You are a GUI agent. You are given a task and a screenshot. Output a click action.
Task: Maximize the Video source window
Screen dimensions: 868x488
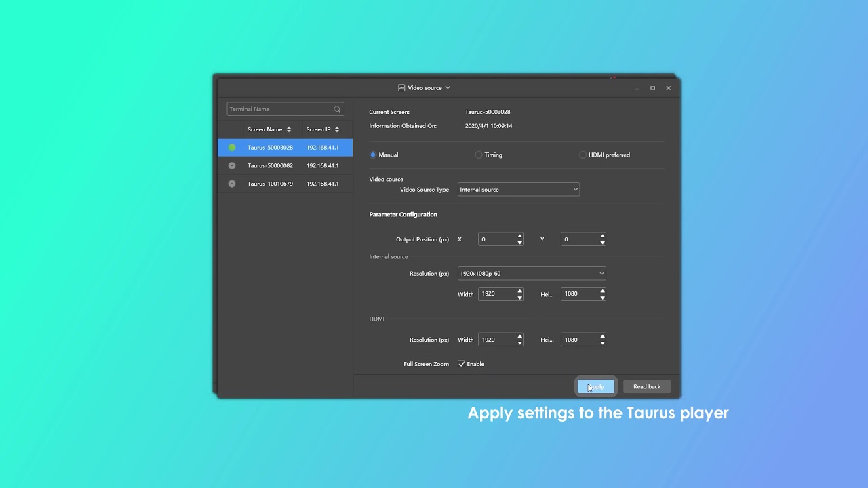click(653, 88)
